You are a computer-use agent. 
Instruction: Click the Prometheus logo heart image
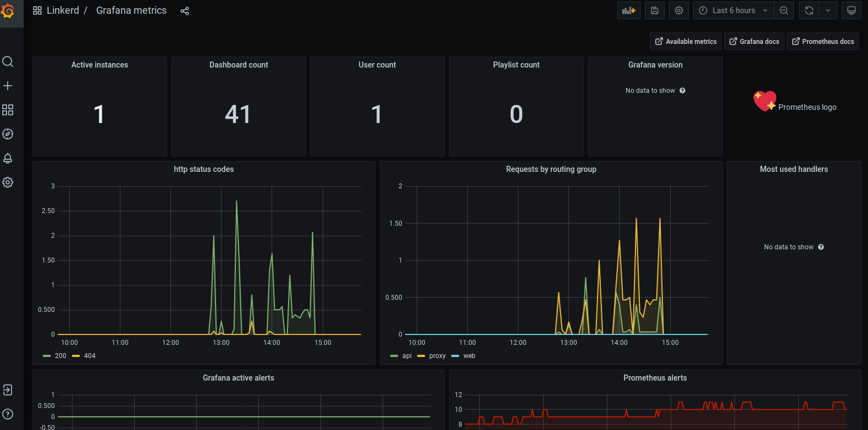pos(765,102)
